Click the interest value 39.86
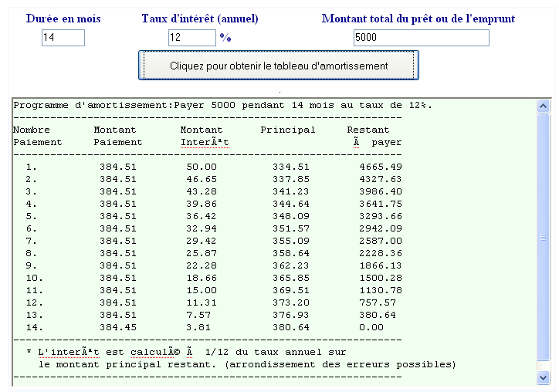The width and height of the screenshot is (559, 392). click(x=202, y=204)
